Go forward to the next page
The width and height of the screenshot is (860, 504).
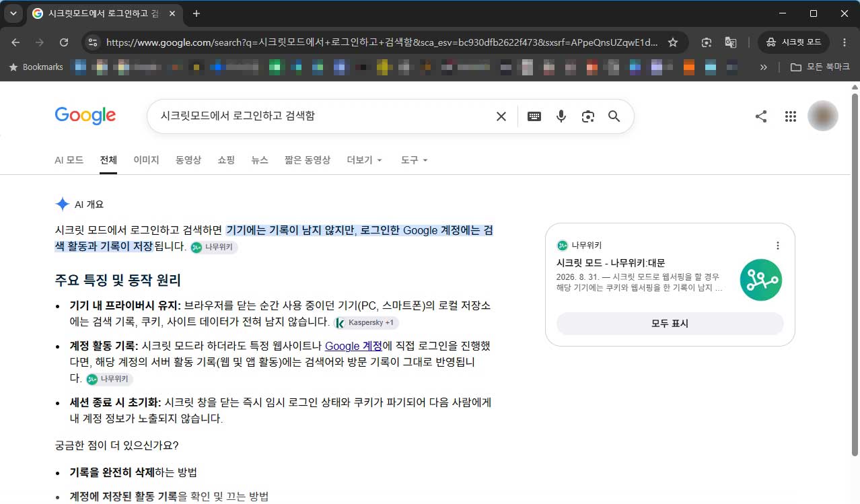(40, 42)
